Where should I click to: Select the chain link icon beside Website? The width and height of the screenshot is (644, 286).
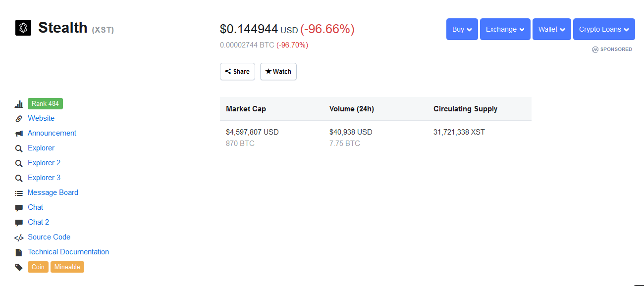tap(19, 118)
